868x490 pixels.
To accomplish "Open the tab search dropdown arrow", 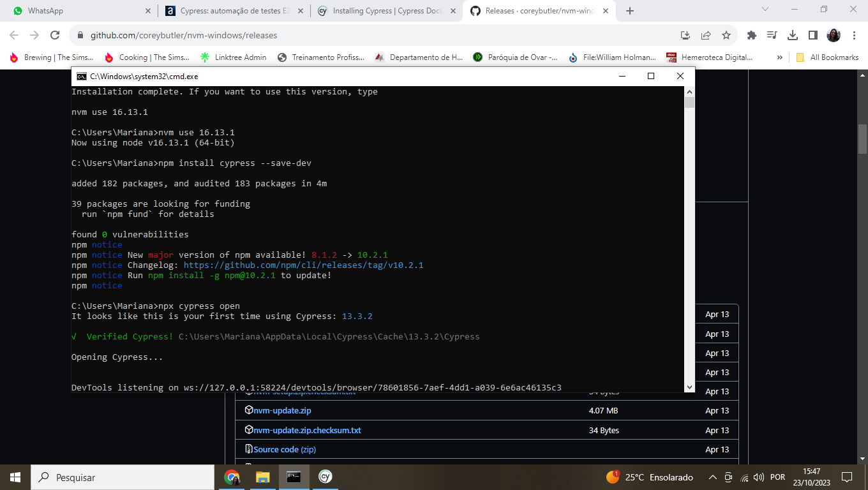I will click(766, 10).
